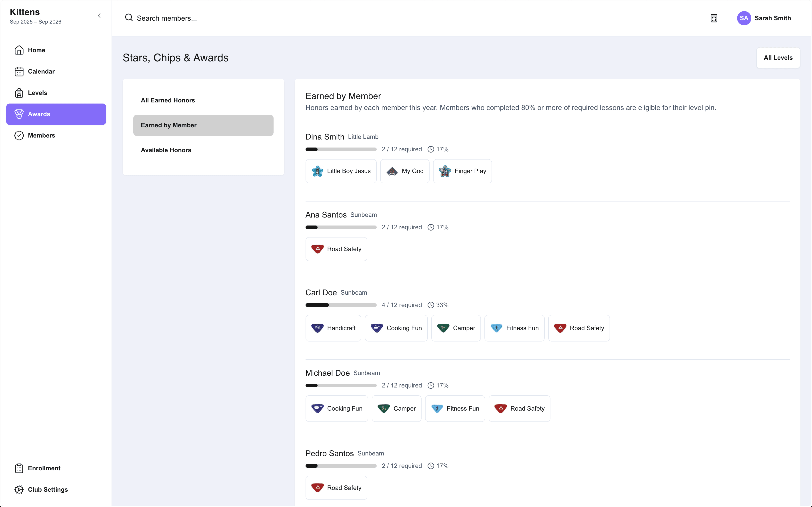Open Members section
Viewport: 812px width, 507px height.
click(56, 136)
